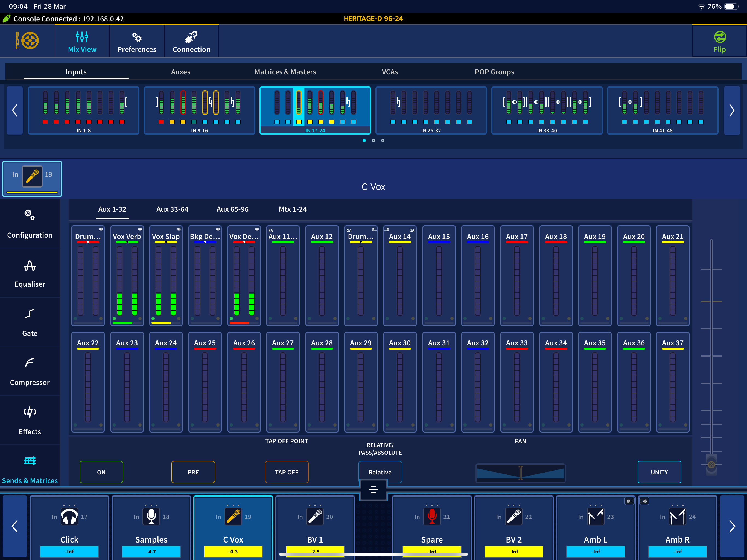Switch to Inputs tab

(76, 72)
